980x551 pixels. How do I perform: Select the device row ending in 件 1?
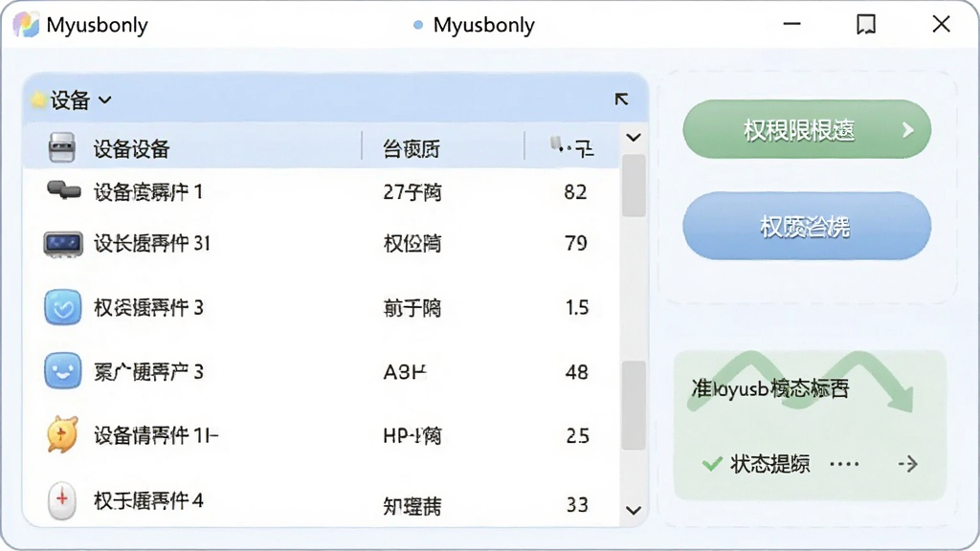click(322, 191)
